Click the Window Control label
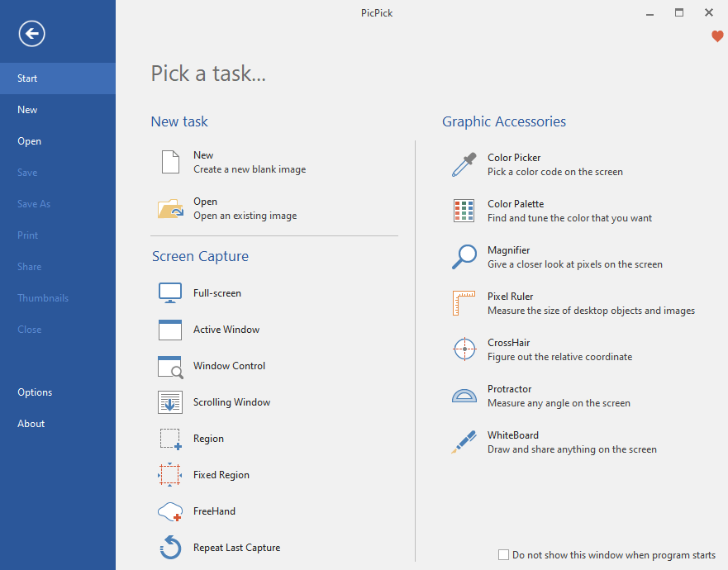The height and width of the screenshot is (570, 728). pyautogui.click(x=230, y=366)
